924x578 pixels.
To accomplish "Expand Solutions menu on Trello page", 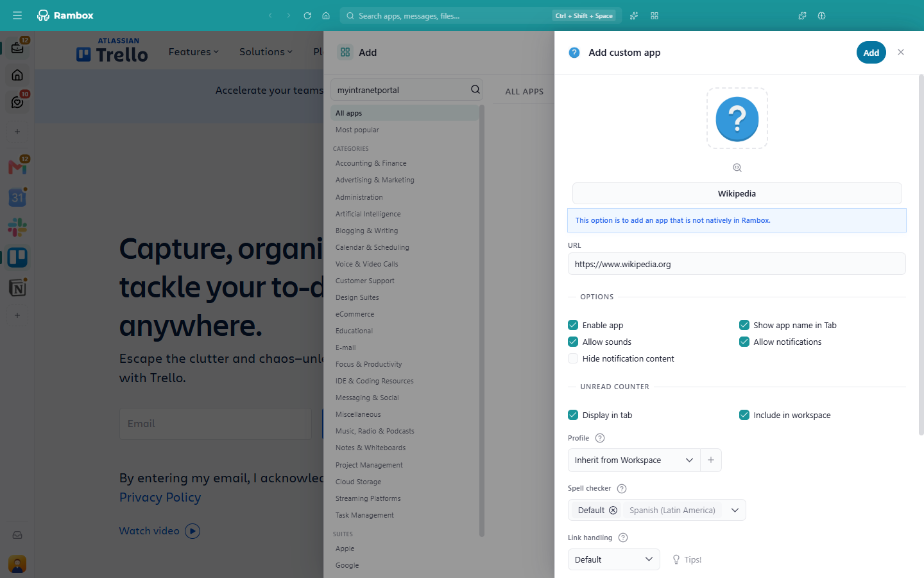I will 266,52.
